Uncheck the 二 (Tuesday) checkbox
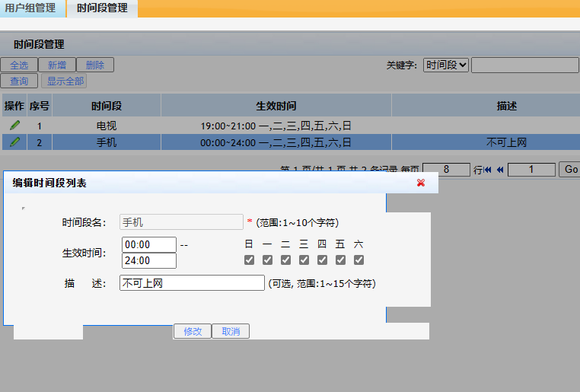Screen dimensions: 580x392 pos(285,260)
